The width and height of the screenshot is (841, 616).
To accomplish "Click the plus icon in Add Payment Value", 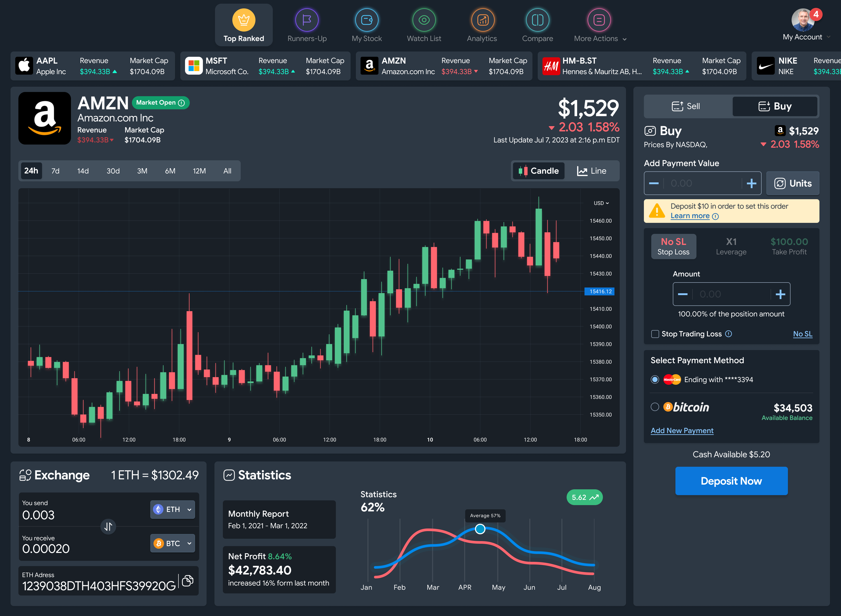I will pos(751,183).
